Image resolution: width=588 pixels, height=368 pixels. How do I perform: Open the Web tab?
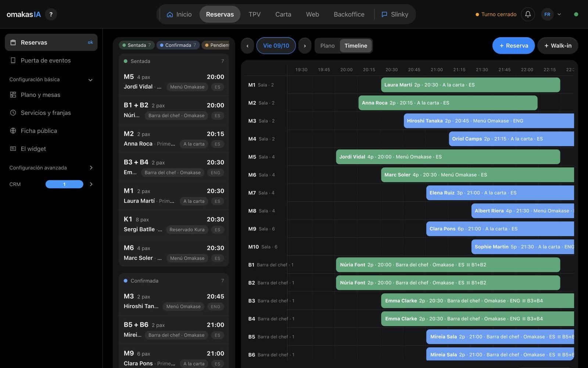[x=312, y=14]
